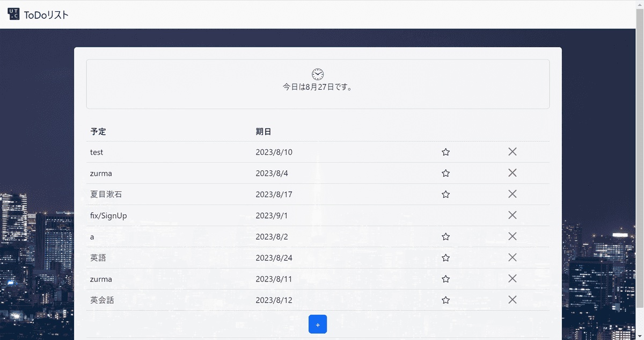
Task: Remove the 英会話 task from the list
Action: click(512, 300)
